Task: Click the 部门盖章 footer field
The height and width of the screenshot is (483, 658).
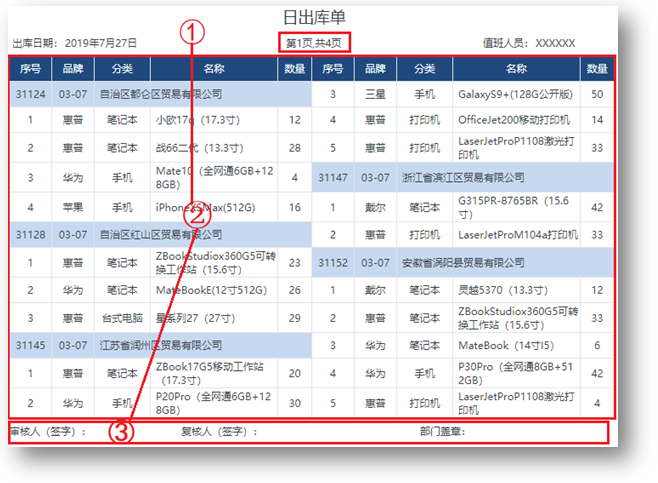Action: click(443, 432)
